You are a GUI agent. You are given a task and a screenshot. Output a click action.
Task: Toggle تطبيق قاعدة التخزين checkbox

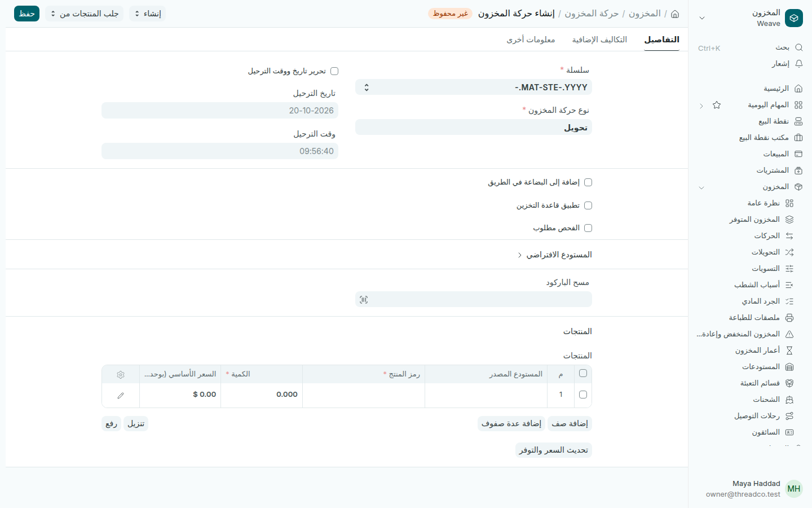coord(588,205)
